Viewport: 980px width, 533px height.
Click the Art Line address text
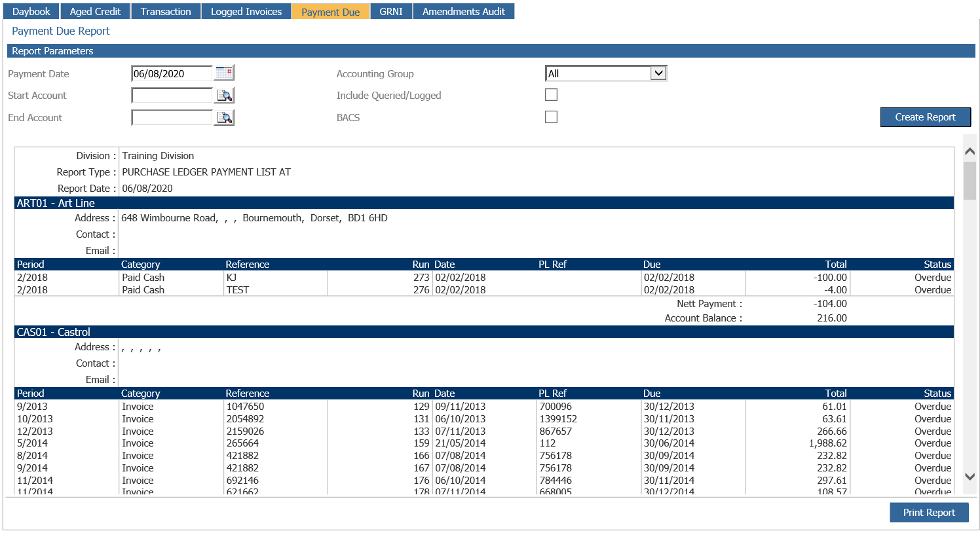[254, 218]
